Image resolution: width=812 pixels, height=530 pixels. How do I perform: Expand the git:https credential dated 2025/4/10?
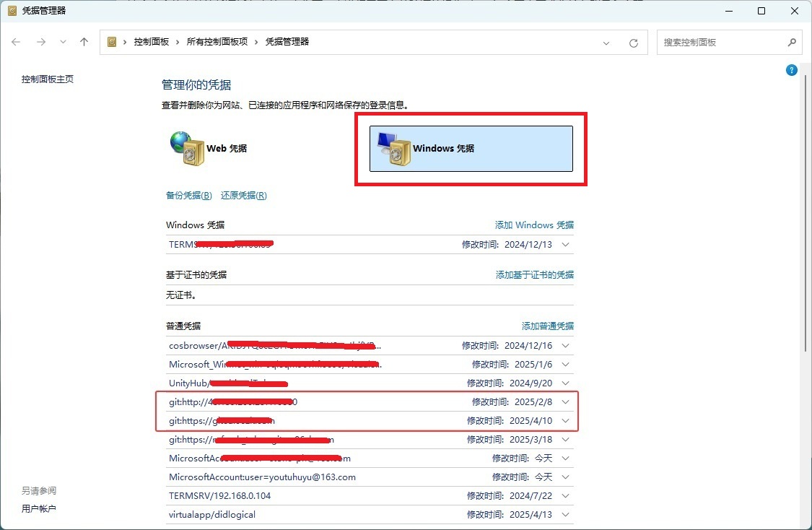click(565, 421)
